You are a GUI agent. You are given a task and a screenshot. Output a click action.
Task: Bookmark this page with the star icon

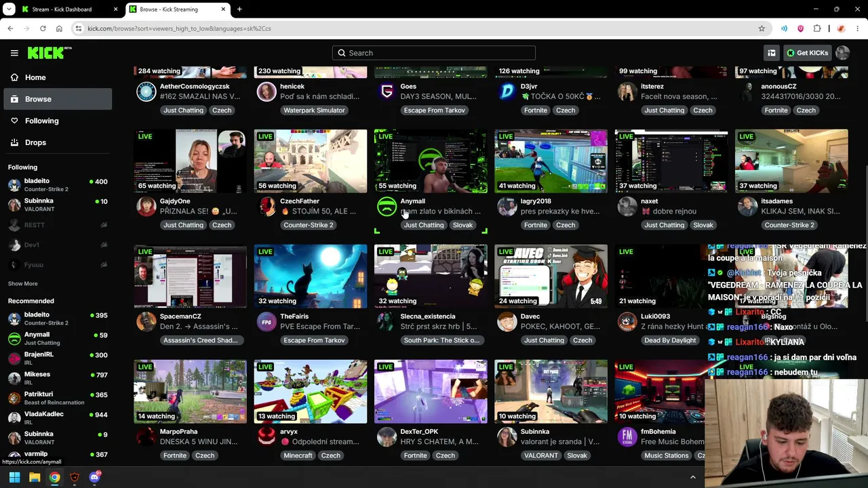pos(762,28)
